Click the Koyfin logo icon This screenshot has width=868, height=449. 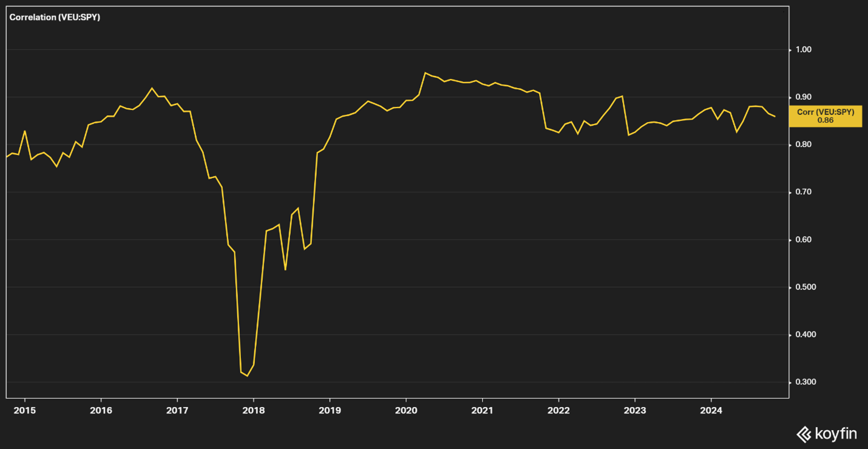click(804, 434)
